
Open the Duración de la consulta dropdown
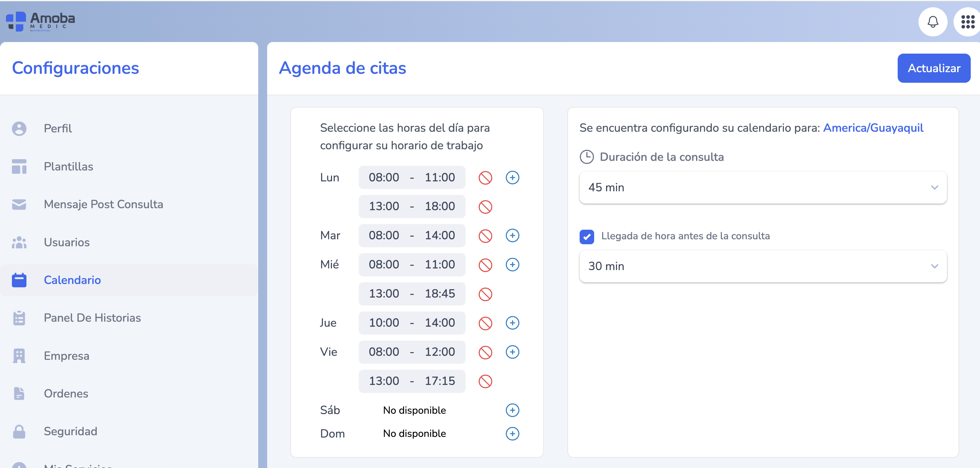click(762, 187)
